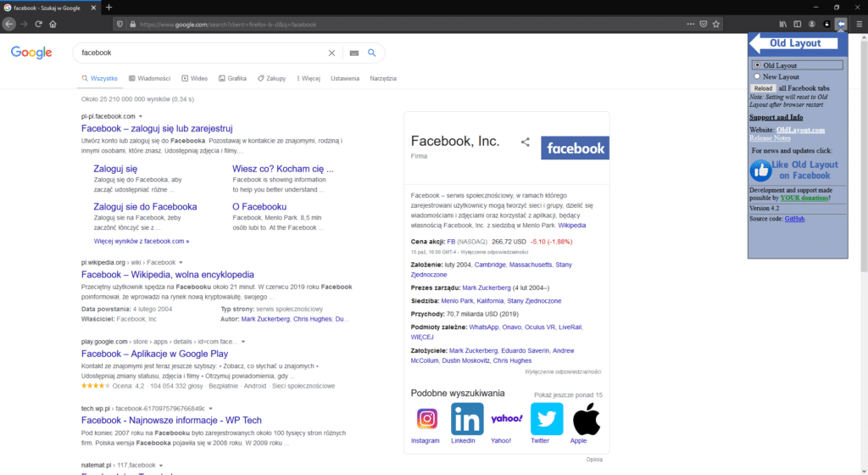The width and height of the screenshot is (868, 475).
Task: Open the page actions three-dot menu
Action: pos(690,24)
